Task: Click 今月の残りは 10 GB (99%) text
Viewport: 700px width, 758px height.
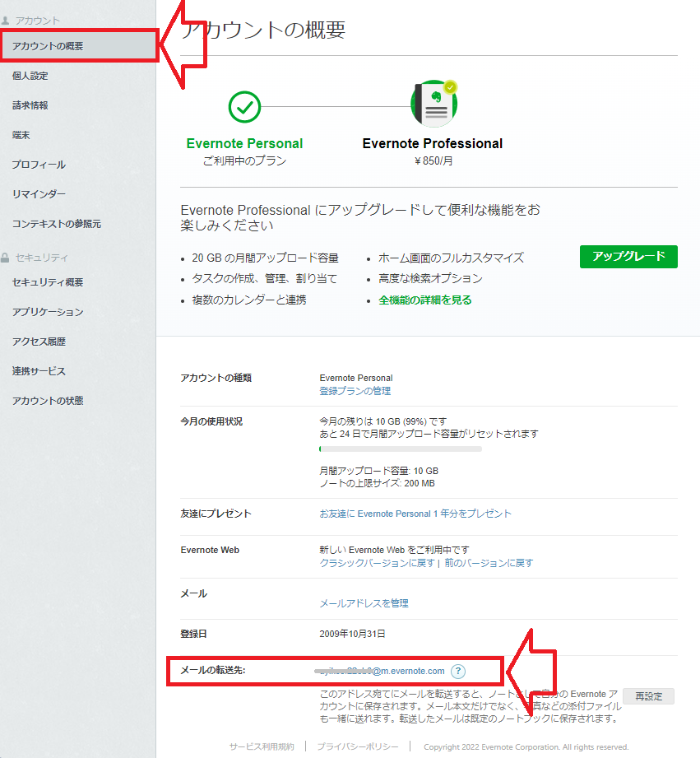Action: click(382, 421)
